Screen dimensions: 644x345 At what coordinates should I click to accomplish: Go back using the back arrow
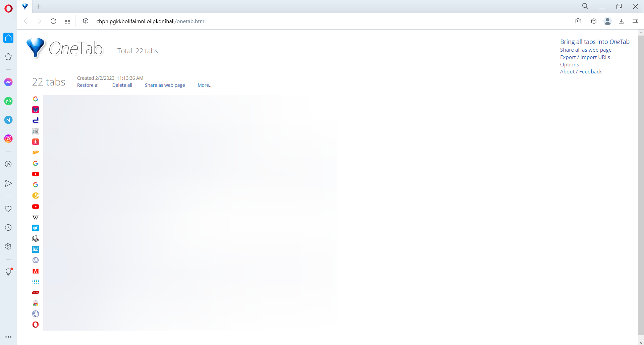tap(25, 21)
